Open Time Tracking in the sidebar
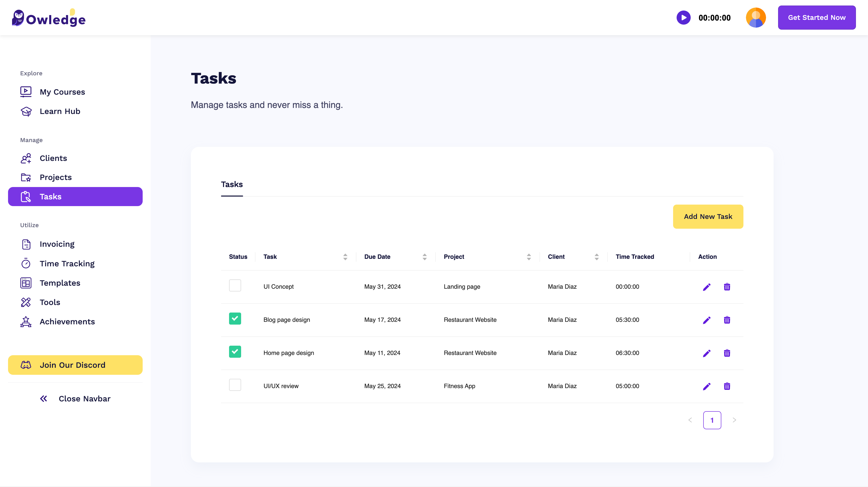 [x=67, y=264]
